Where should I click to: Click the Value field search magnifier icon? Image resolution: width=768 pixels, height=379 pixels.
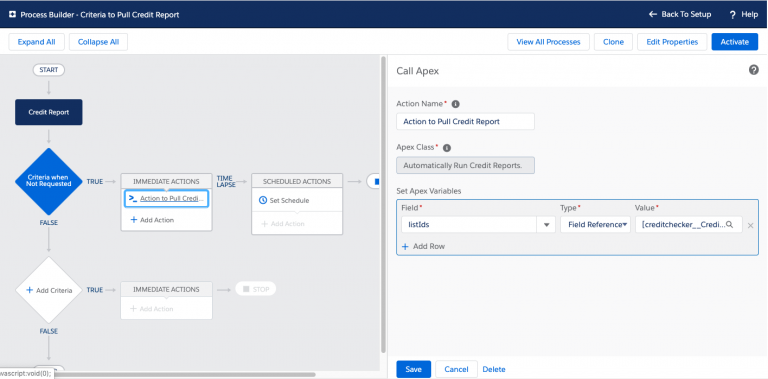(729, 225)
